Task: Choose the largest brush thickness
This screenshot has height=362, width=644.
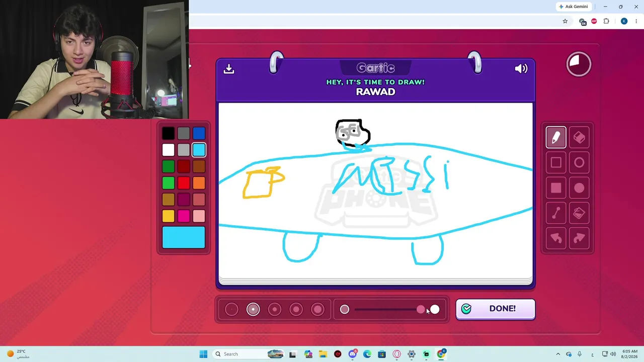Action: 317,309
